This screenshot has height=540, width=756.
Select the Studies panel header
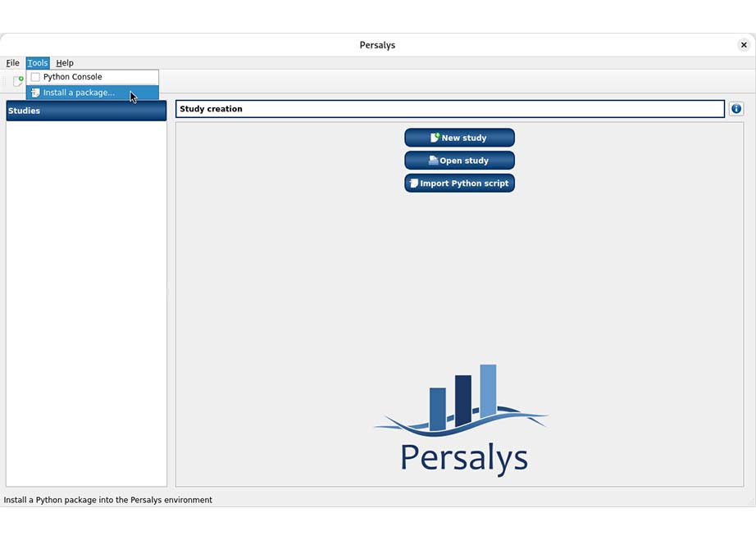86,111
